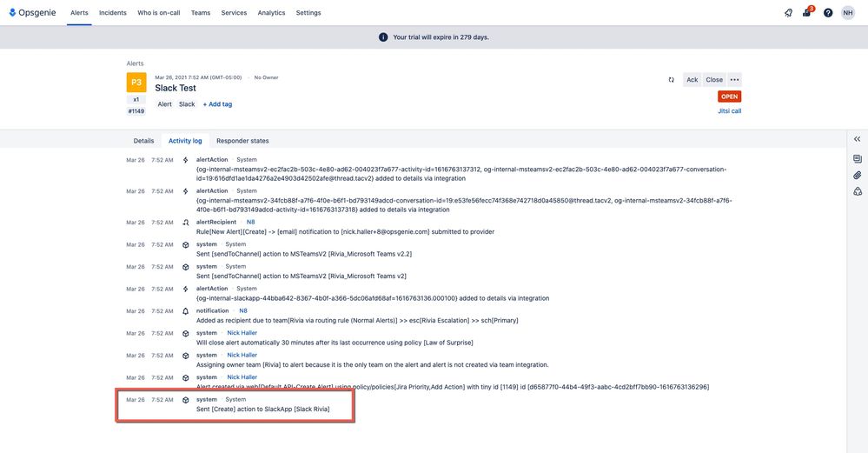This screenshot has width=868, height=453.
Task: Go to Who is on-call
Action: pyautogui.click(x=159, y=13)
